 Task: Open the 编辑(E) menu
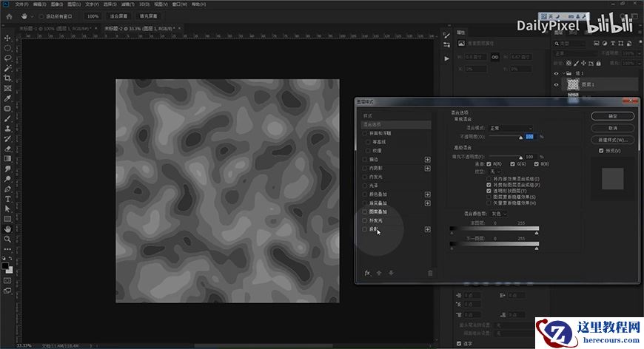pyautogui.click(x=39, y=4)
